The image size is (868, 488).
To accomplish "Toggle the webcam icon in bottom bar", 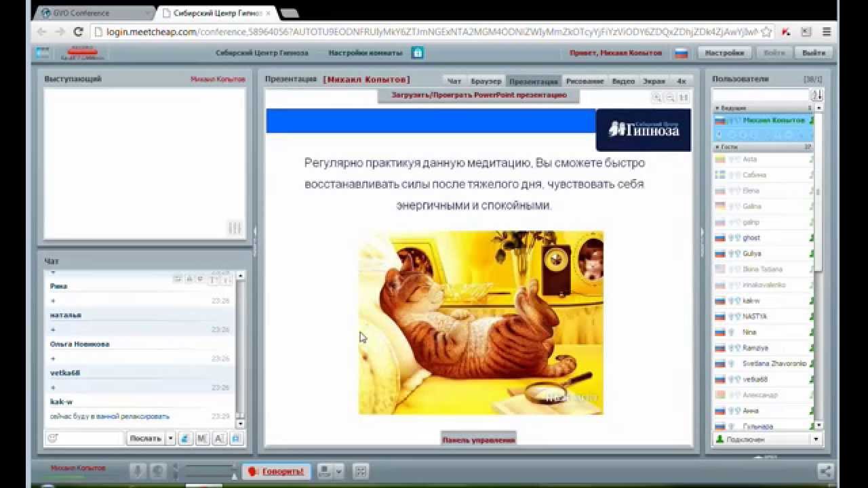I will (x=158, y=471).
